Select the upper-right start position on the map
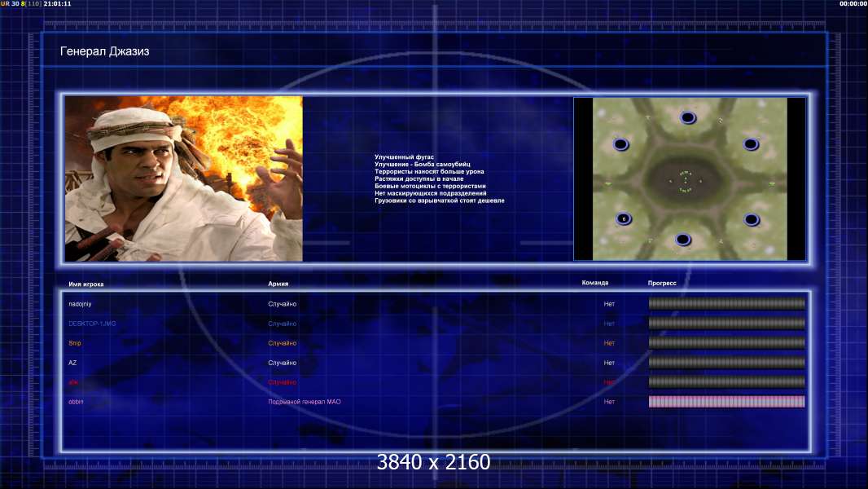This screenshot has height=489, width=868. [x=751, y=144]
